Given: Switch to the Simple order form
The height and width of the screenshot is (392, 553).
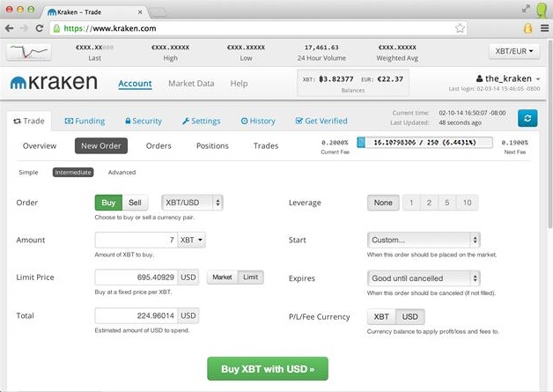Looking at the screenshot, I should click(x=28, y=172).
